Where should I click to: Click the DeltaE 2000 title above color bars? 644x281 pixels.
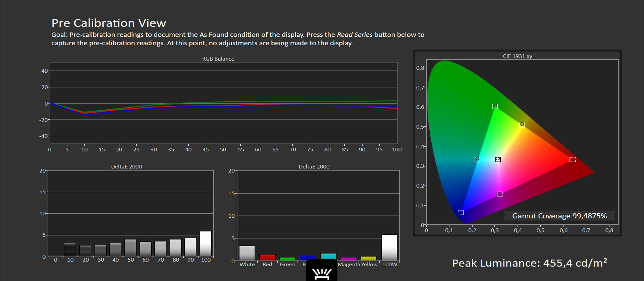coord(314,166)
